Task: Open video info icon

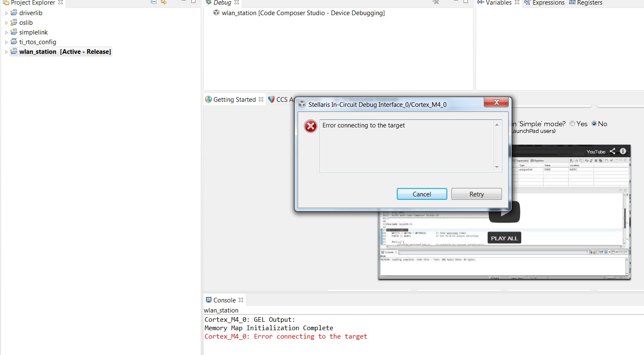Action: pyautogui.click(x=623, y=151)
